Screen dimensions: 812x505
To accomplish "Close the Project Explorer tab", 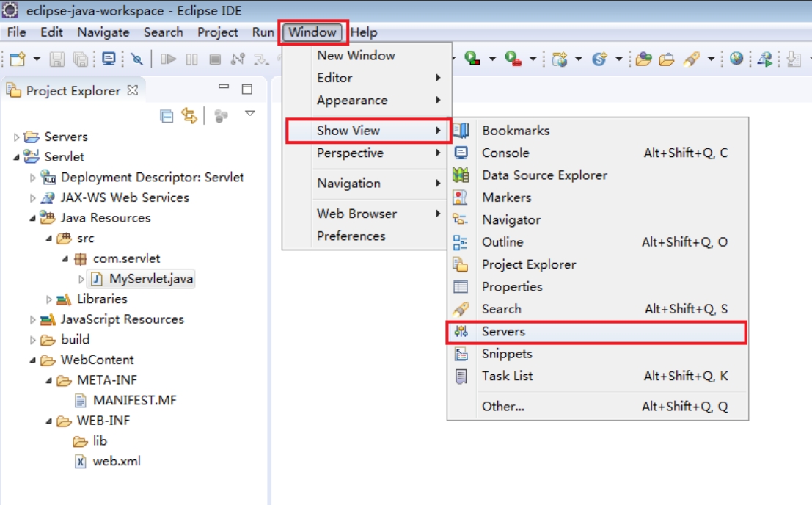I will (x=133, y=90).
